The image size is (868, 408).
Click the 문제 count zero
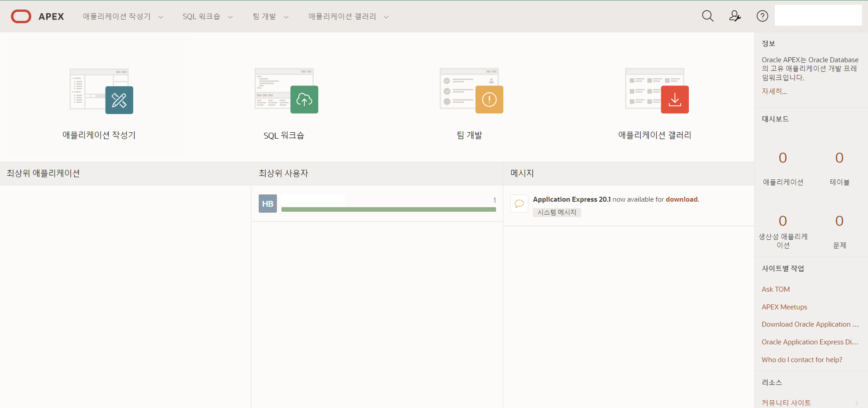tap(839, 221)
